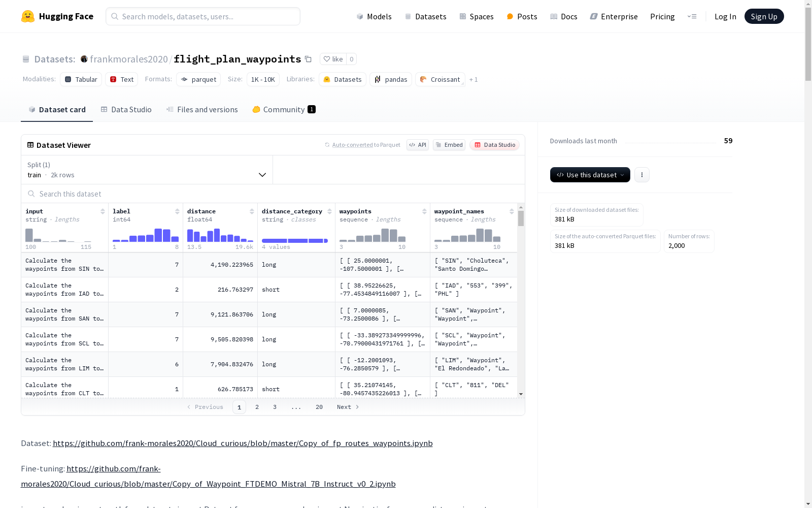Viewport: 812px width, 508px height.
Task: Click Log In
Action: coord(725,16)
